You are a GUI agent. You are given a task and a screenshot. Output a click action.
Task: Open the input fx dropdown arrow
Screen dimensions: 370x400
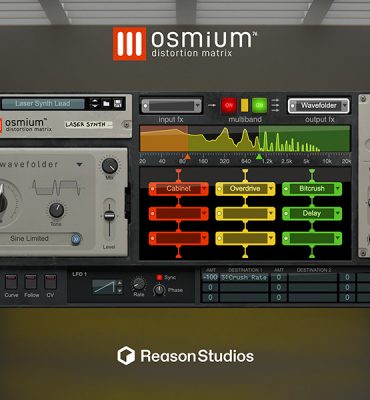198,106
